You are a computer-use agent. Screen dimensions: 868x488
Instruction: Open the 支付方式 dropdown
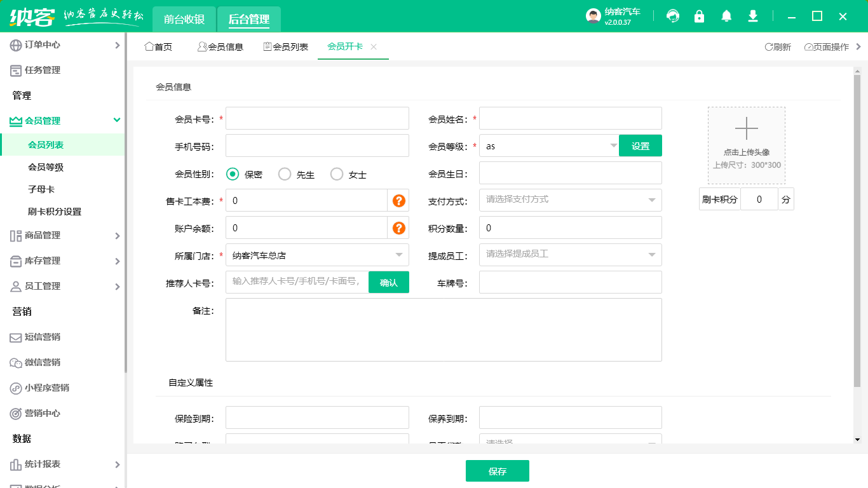click(x=570, y=200)
